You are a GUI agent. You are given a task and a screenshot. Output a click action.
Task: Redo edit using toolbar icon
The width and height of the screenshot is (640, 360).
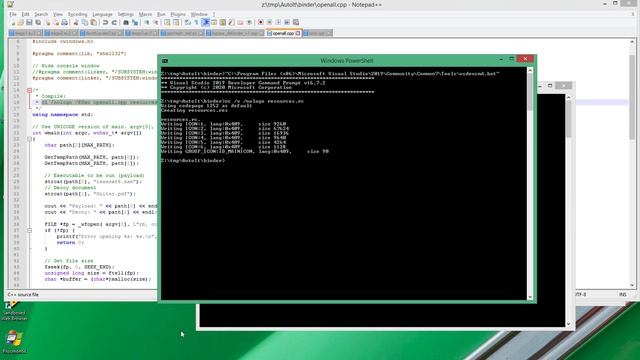pyautogui.click(x=114, y=22)
